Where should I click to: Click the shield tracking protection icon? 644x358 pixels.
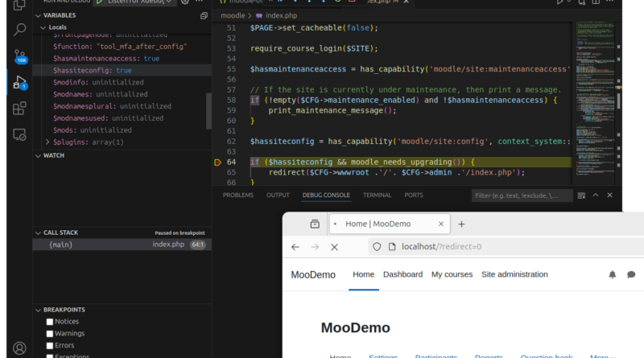coord(377,247)
